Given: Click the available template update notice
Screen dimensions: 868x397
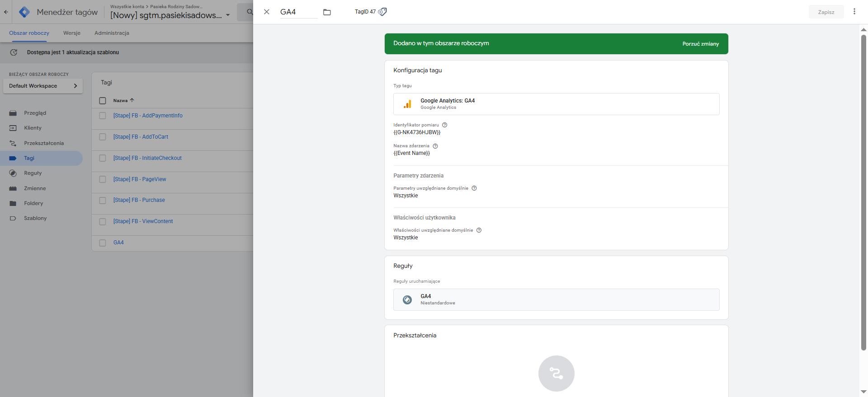Looking at the screenshot, I should (73, 52).
